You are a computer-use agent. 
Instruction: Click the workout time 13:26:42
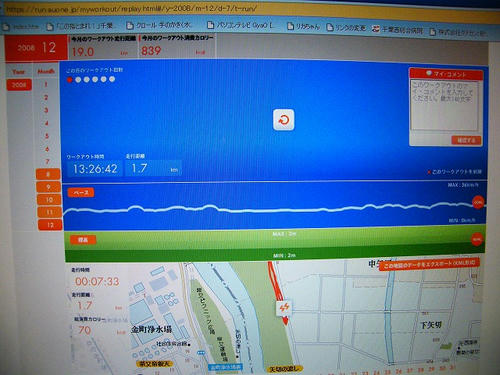tap(95, 169)
